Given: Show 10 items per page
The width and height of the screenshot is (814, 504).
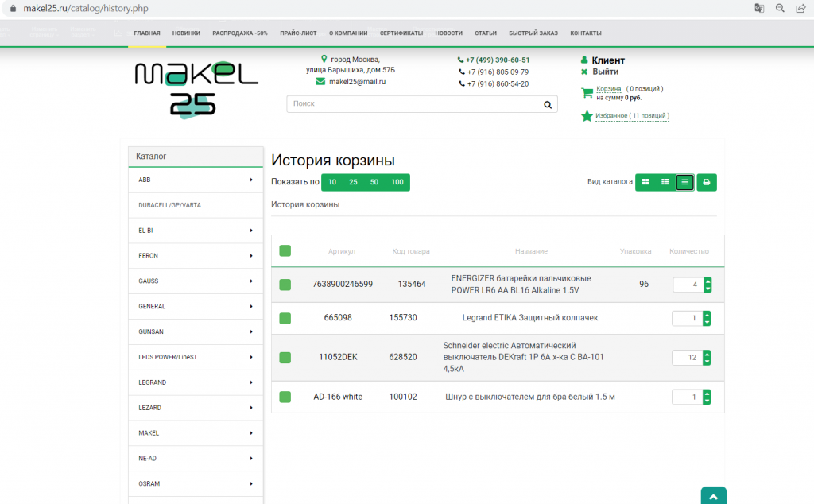Looking at the screenshot, I should pos(332,182).
